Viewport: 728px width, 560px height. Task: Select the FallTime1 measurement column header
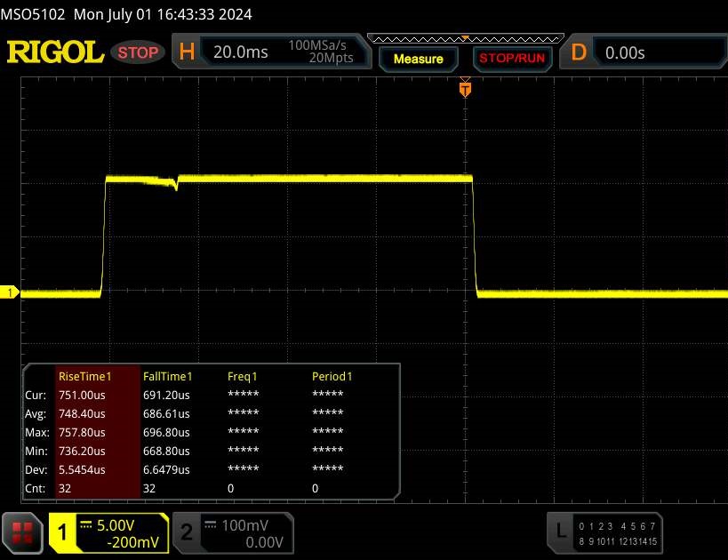pos(168,376)
